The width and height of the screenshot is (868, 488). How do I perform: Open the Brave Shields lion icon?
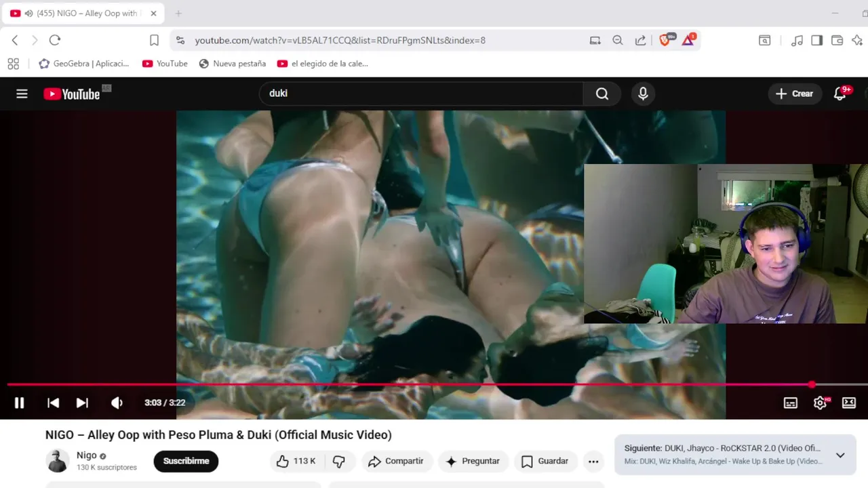[x=665, y=41]
